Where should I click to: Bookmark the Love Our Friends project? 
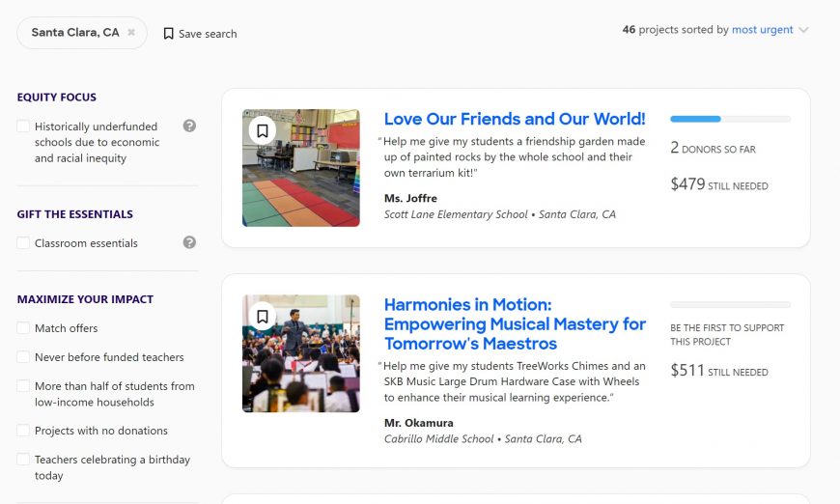[263, 130]
